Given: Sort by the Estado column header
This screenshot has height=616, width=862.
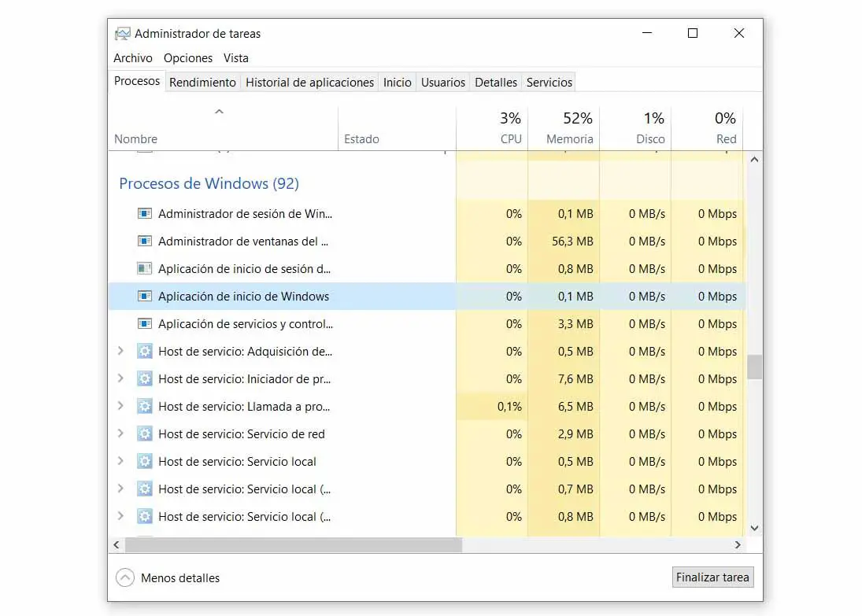Looking at the screenshot, I should tap(397, 128).
